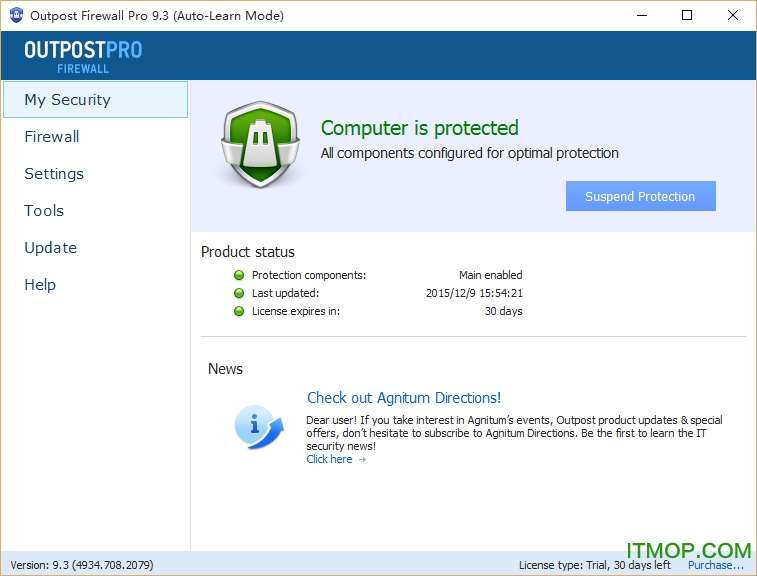This screenshot has height=576, width=757.
Task: Click the Main enabled protection status value
Action: click(x=490, y=275)
